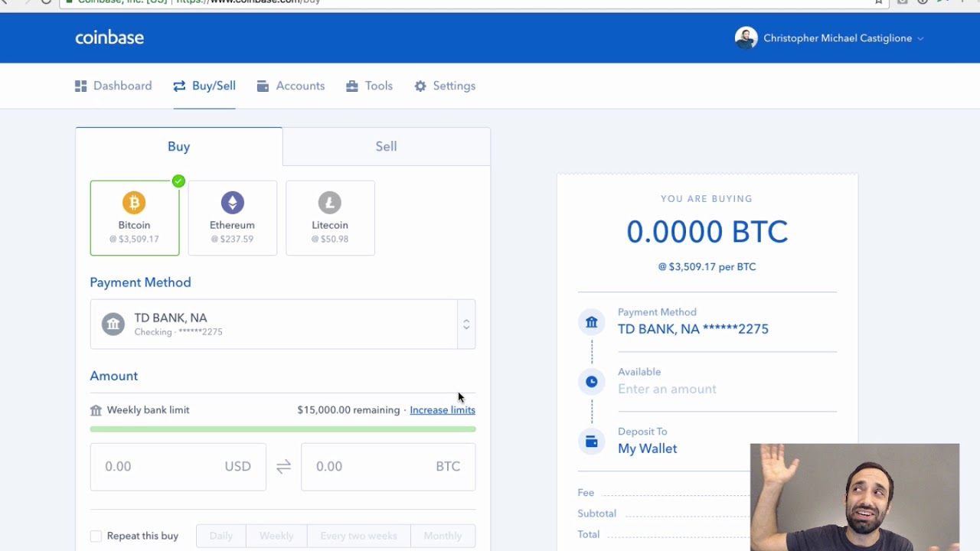Click the TD BANK, NA ******2275 summary text
The width and height of the screenshot is (980, 551).
click(x=693, y=329)
